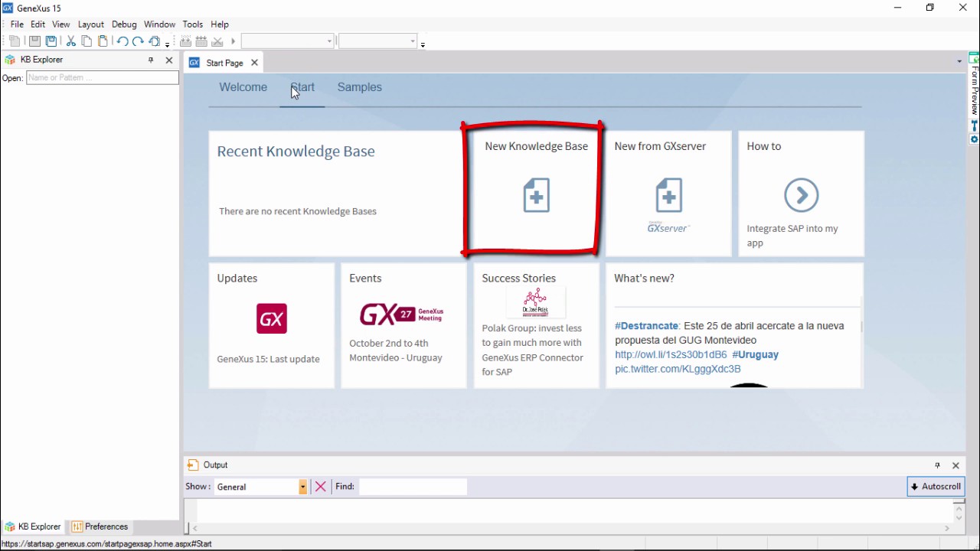Click the Polak Group success story text
Screen dimensions: 980x551
(533, 350)
